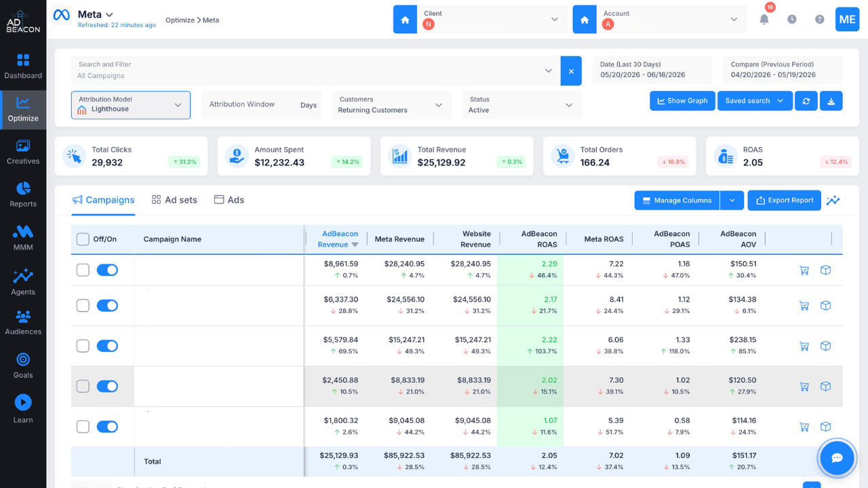Image resolution: width=868 pixels, height=488 pixels.
Task: Open the Date Last 30 Days picker
Action: click(652, 70)
